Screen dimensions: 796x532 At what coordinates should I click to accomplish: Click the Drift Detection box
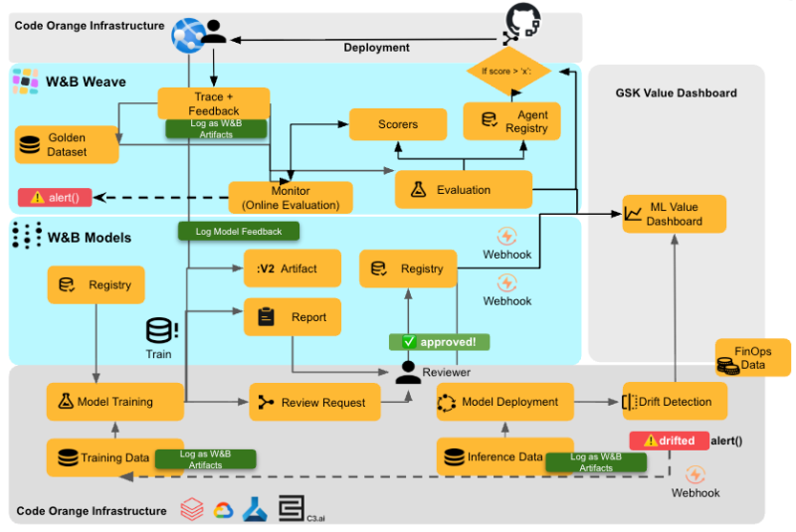674,402
